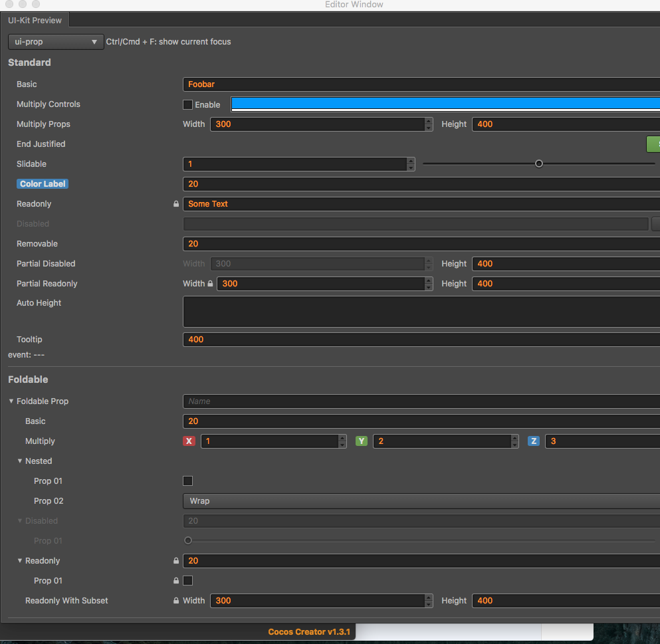Click stepper on Slidable number field
The width and height of the screenshot is (660, 644).
(x=411, y=164)
